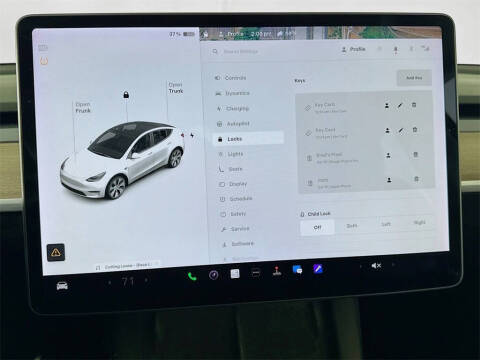480x360 pixels.
Task: Tap the Add Key button
Action: tap(414, 78)
